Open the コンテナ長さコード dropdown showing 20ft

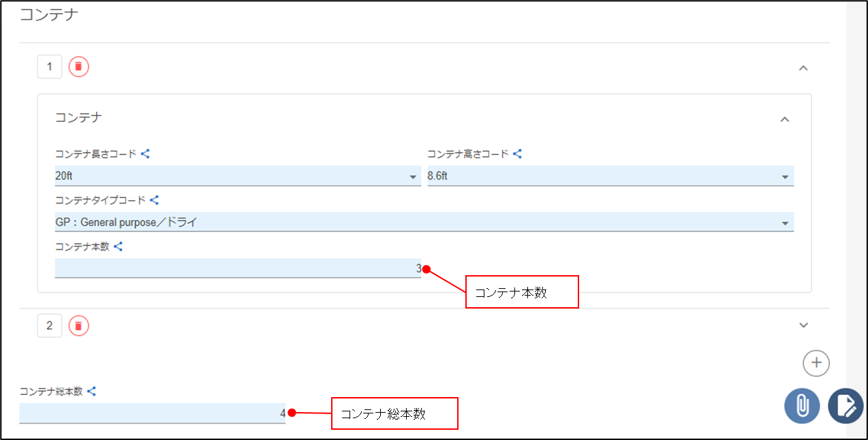click(x=237, y=176)
